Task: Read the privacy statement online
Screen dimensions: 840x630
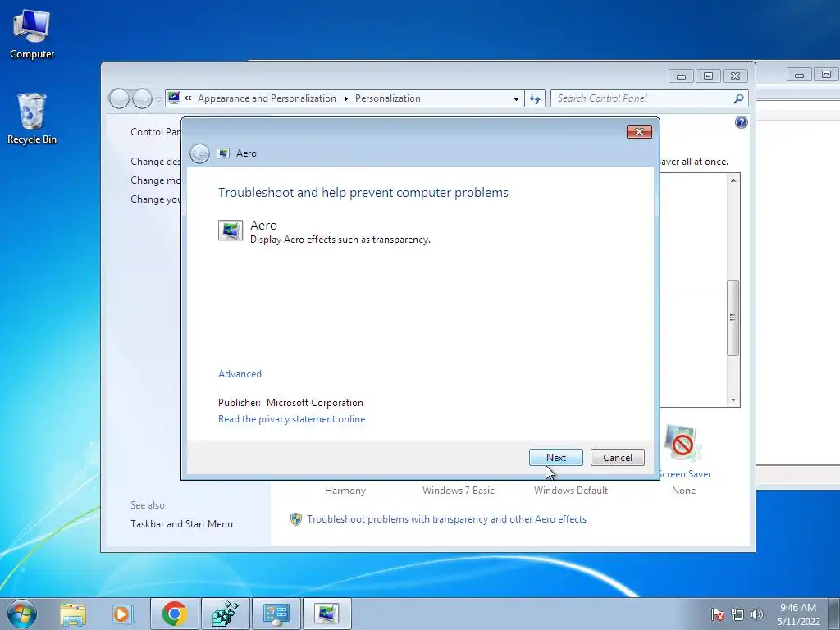Action: [291, 419]
